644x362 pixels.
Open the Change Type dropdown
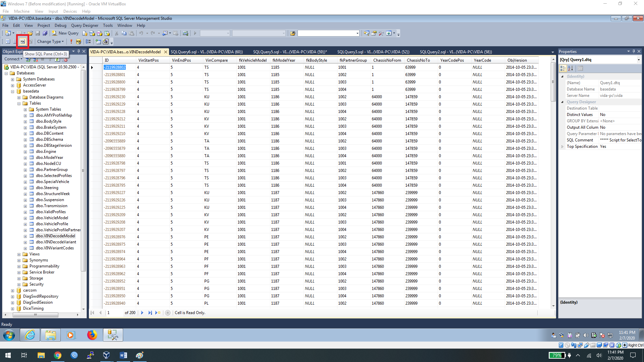point(50,42)
